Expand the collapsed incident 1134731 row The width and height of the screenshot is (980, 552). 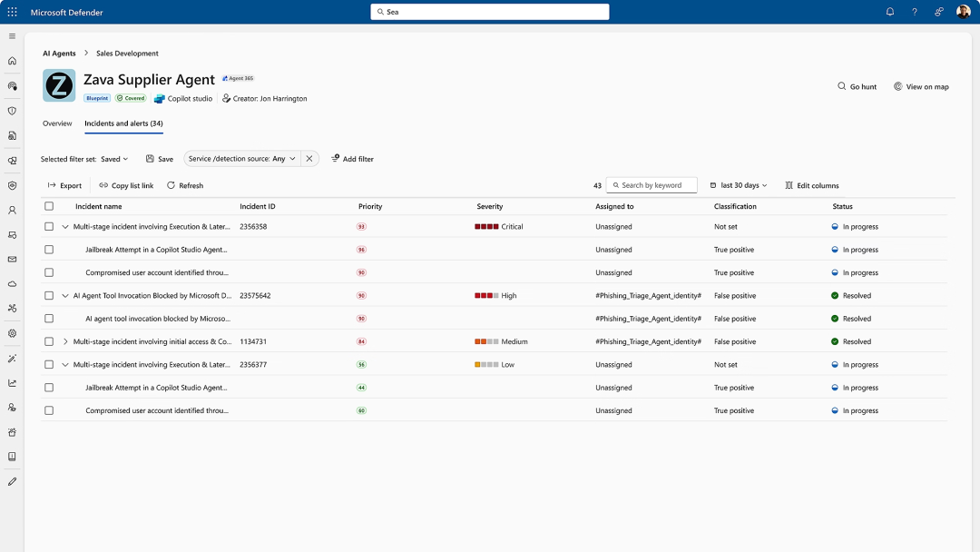[65, 342]
